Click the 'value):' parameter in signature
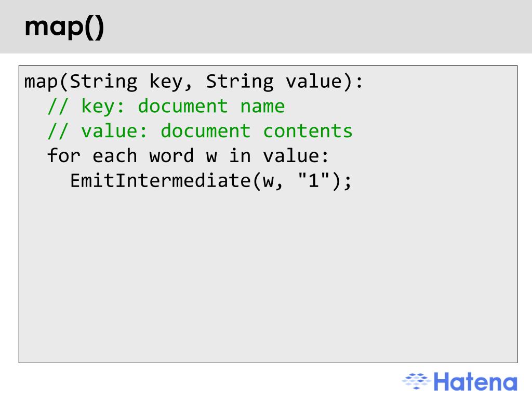 [324, 82]
